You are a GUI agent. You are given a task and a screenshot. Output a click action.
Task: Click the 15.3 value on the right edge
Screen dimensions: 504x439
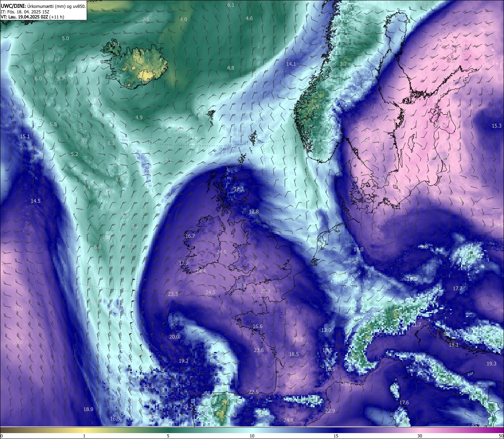[x=497, y=126]
